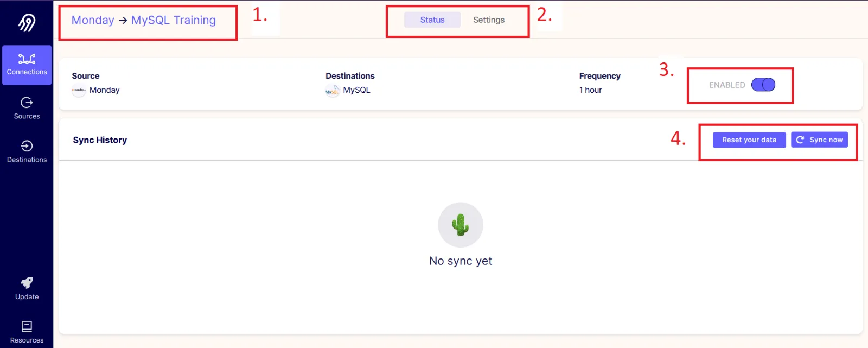Click the Update rocket icon
Viewport: 868px width, 348px height.
(x=27, y=283)
